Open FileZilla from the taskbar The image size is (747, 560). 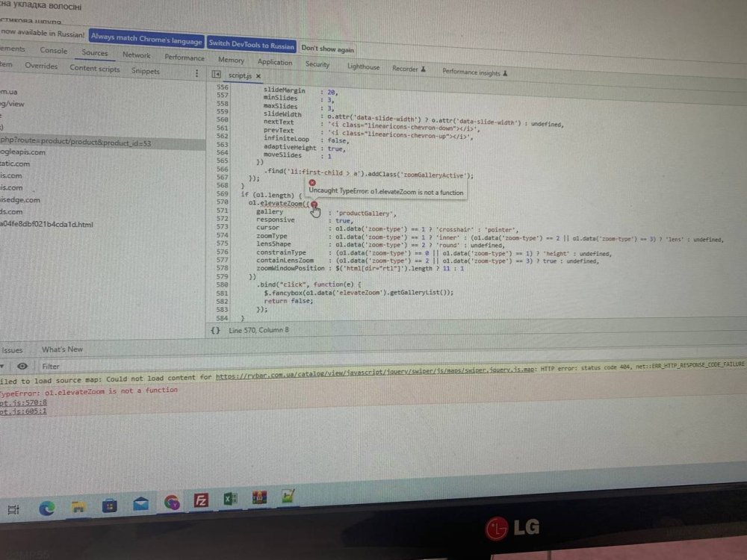pos(200,502)
